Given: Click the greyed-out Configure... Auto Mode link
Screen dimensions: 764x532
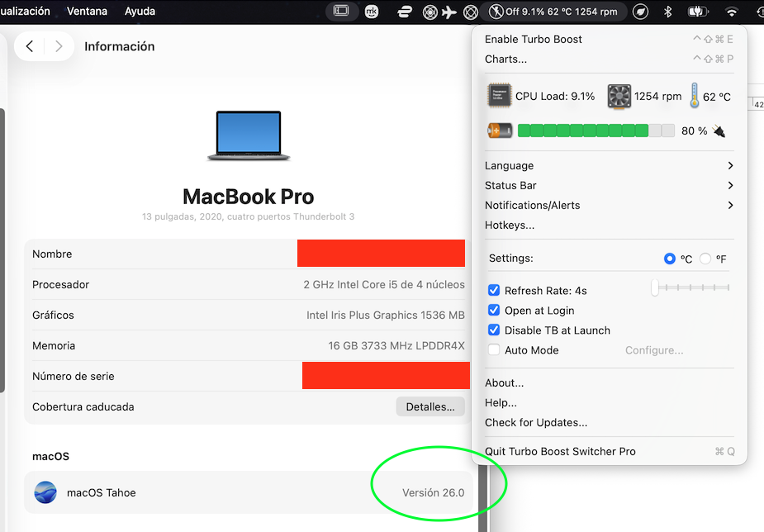Looking at the screenshot, I should (654, 350).
